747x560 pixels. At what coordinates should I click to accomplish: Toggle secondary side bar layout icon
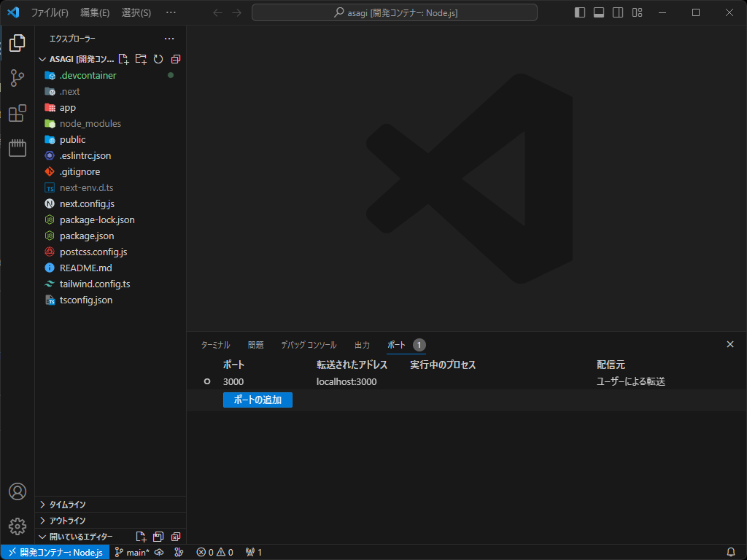(618, 12)
